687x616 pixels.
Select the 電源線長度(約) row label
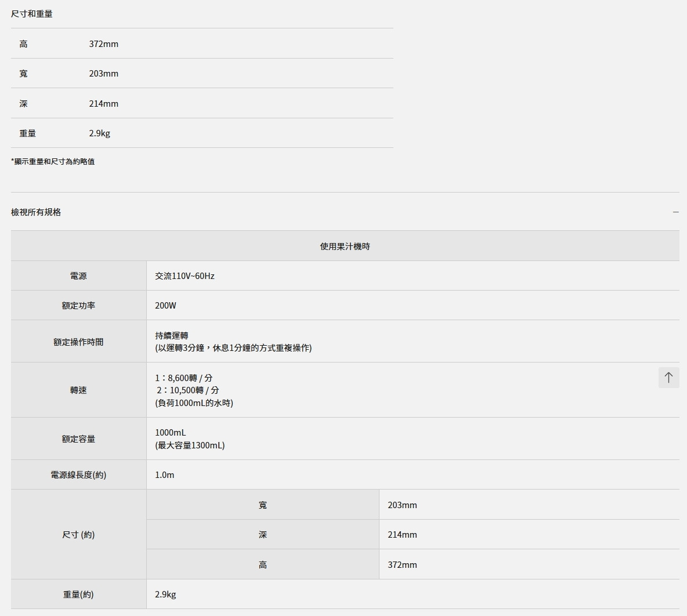pos(78,475)
